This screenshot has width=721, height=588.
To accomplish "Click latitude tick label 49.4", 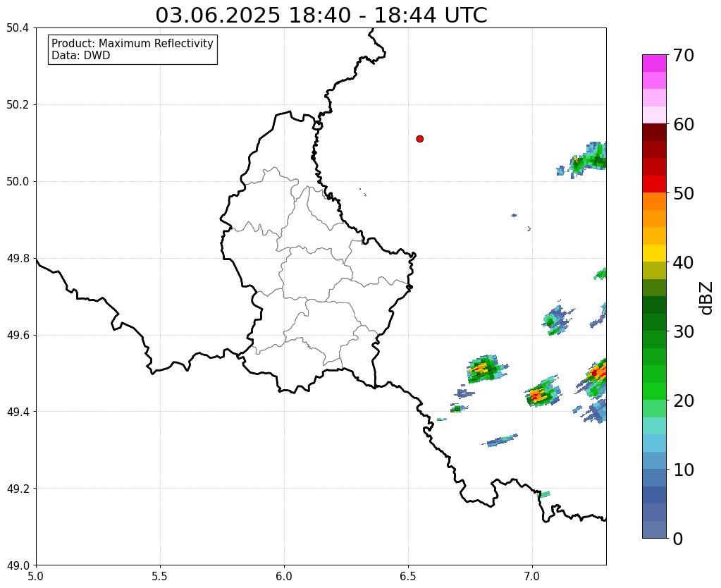I will click(18, 411).
